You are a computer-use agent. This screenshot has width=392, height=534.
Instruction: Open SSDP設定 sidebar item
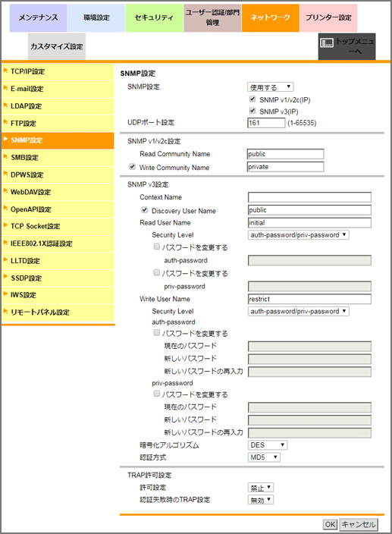pyautogui.click(x=58, y=278)
